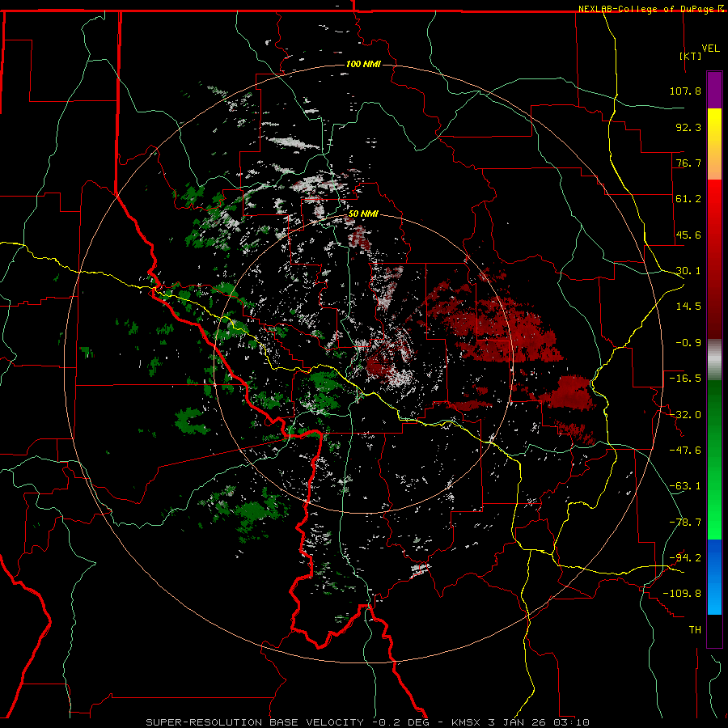Select the 92.3 scale value
The width and height of the screenshot is (728, 728).
click(688, 127)
